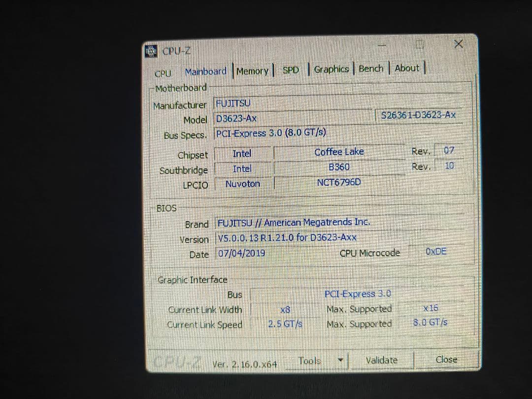Viewport: 532px width, 399px height.
Task: Select the Southbridge B360 value
Action: tap(339, 167)
